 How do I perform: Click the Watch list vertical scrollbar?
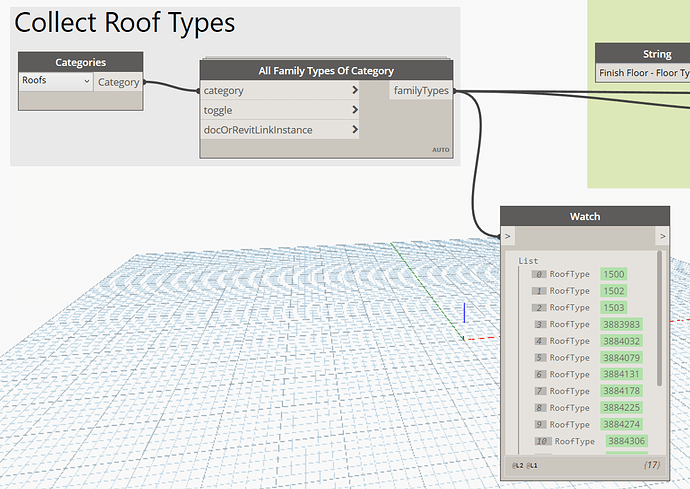(x=659, y=320)
